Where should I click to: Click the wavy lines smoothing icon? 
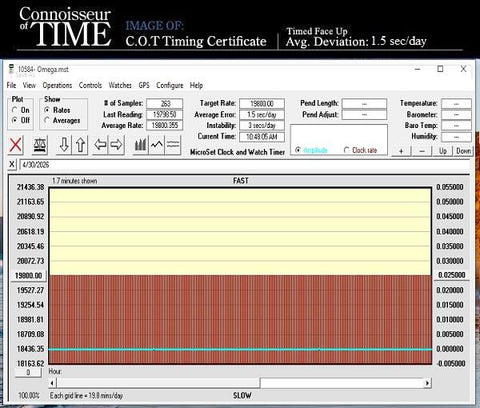[173, 145]
